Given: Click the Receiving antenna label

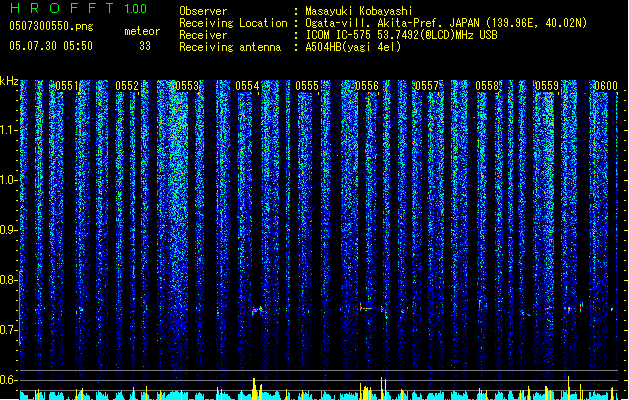Looking at the screenshot, I should pos(230,47).
